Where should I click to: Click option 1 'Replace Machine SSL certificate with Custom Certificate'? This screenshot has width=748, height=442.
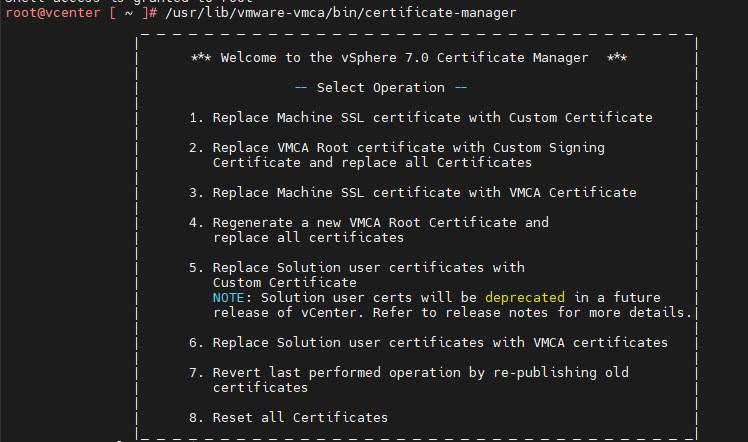click(421, 118)
